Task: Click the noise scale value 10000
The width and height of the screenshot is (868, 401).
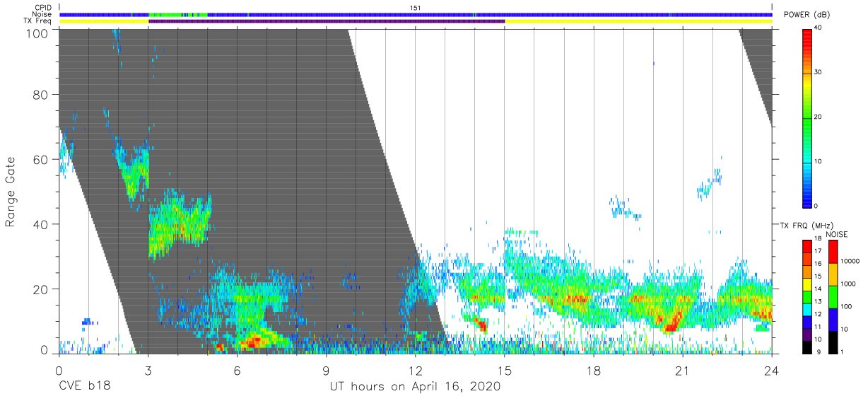Action: (x=849, y=262)
